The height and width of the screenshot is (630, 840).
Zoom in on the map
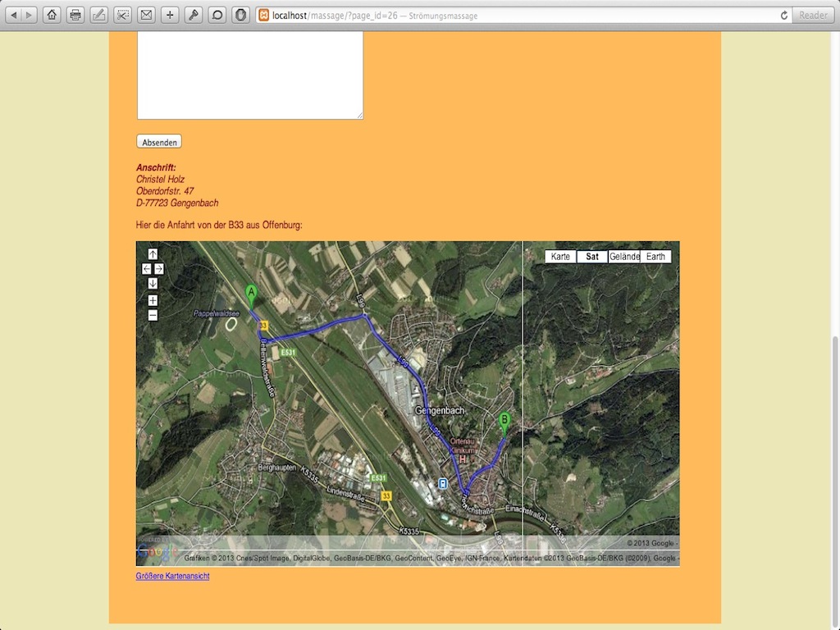[x=153, y=300]
